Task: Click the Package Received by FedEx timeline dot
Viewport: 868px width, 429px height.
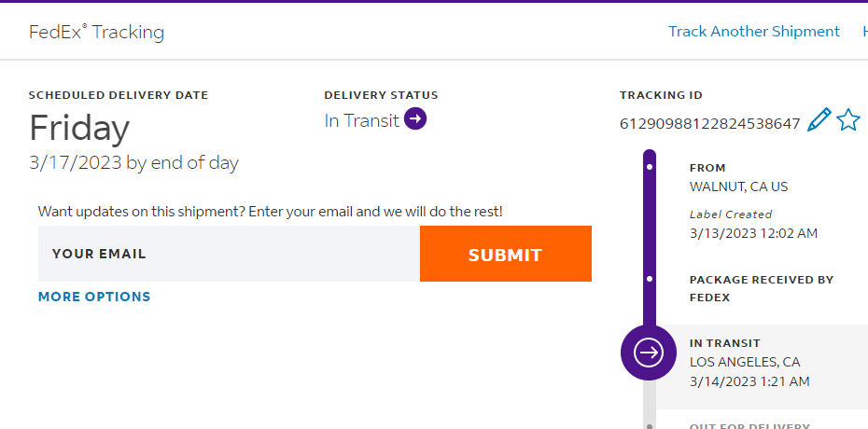Action: pos(650,279)
